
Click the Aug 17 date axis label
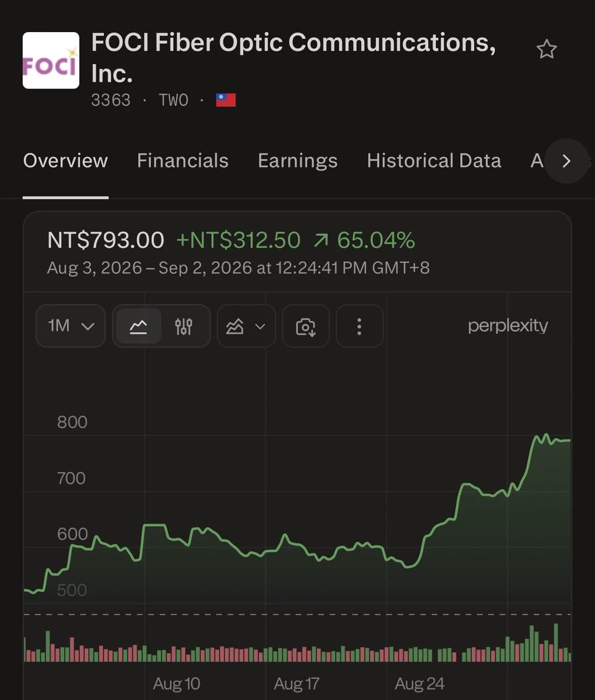297,684
